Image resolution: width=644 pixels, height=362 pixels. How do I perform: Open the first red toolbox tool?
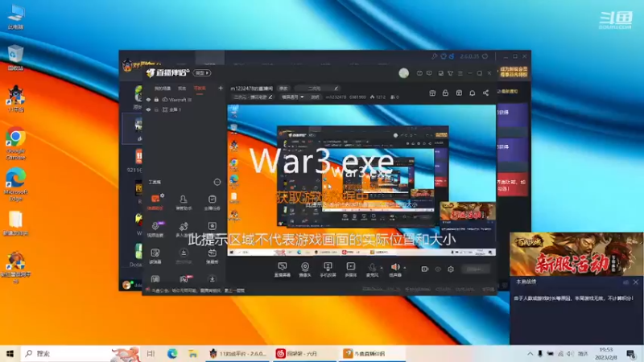pos(155,202)
